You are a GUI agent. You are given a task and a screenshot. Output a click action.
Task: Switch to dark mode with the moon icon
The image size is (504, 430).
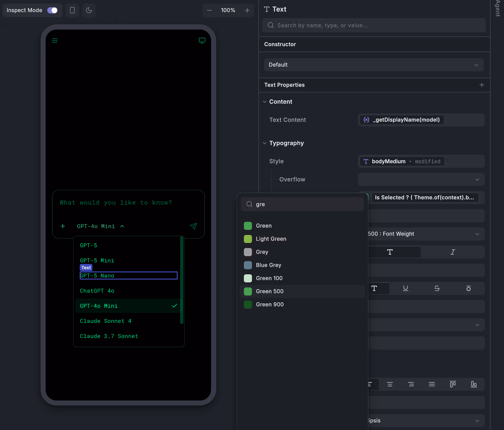(89, 10)
